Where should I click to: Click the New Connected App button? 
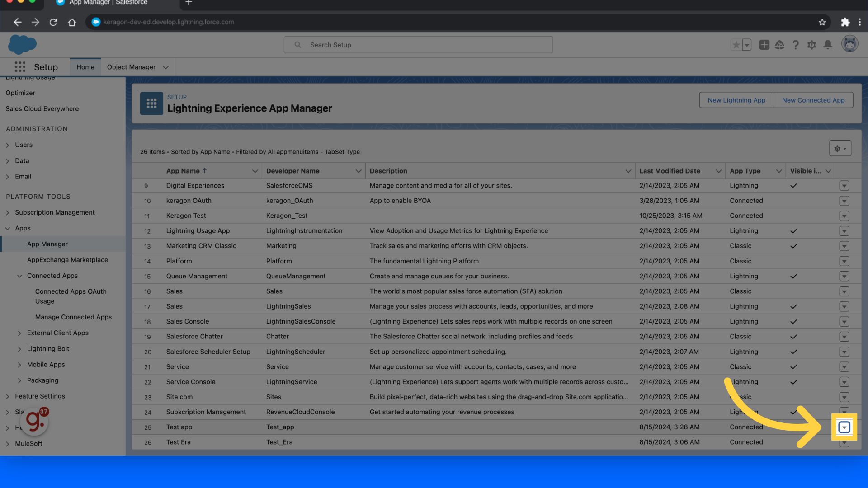(x=813, y=100)
